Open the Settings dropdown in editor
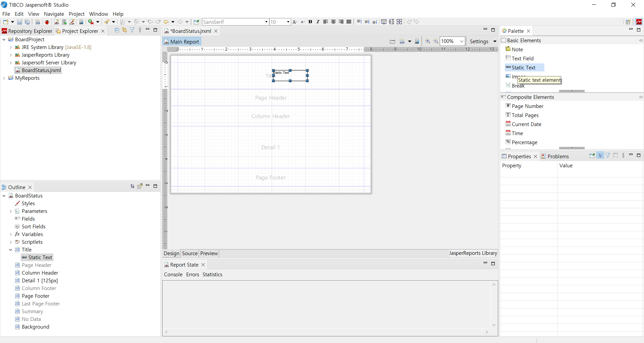644x343 pixels. point(495,42)
